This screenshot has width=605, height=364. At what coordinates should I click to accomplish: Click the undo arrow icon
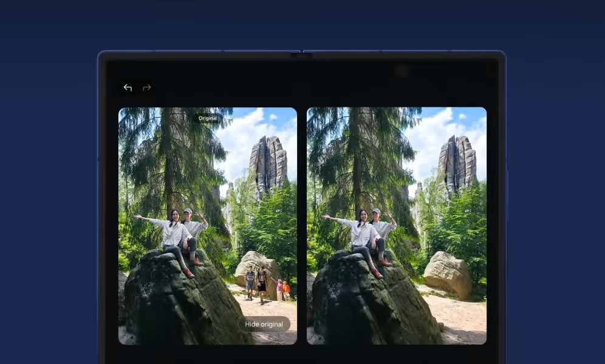click(128, 88)
